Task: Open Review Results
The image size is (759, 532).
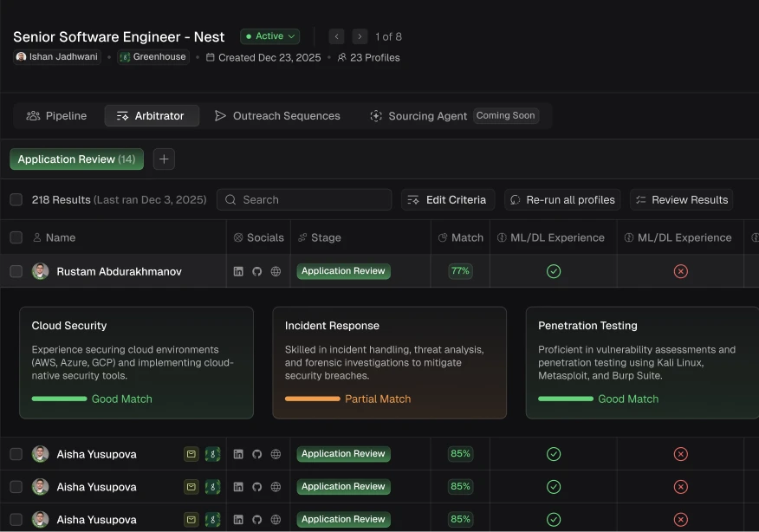Action: [682, 199]
